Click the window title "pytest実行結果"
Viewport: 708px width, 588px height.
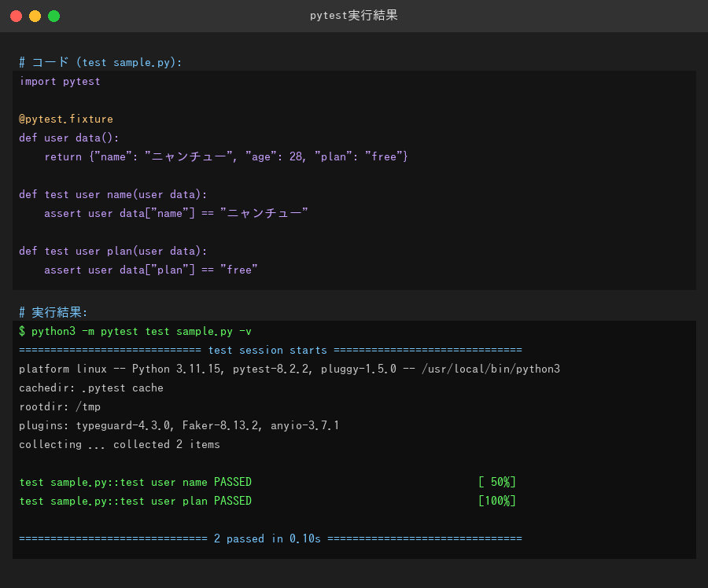click(x=353, y=16)
